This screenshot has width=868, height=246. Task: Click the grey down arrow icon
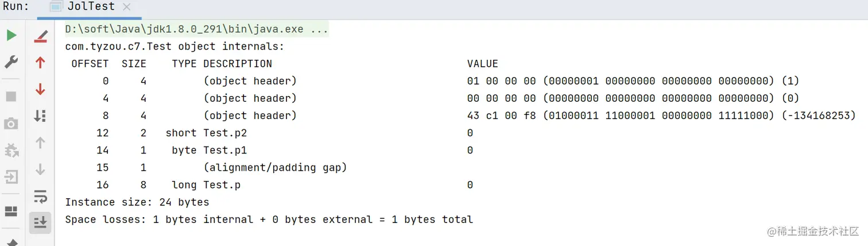tap(40, 169)
